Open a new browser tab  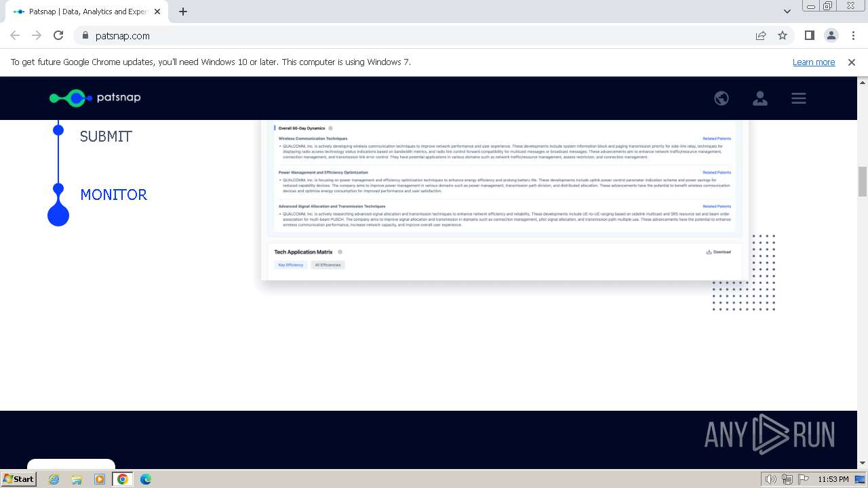pyautogui.click(x=183, y=12)
